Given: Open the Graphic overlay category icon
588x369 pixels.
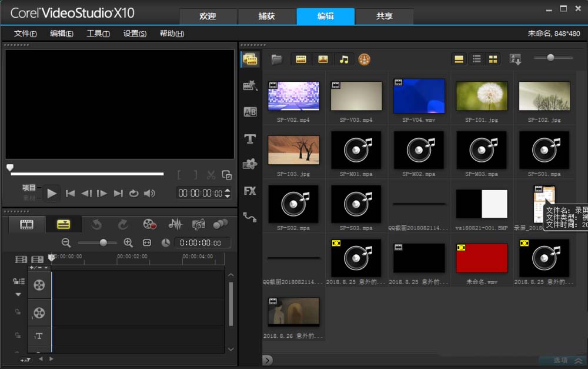Looking at the screenshot, I should [250, 165].
